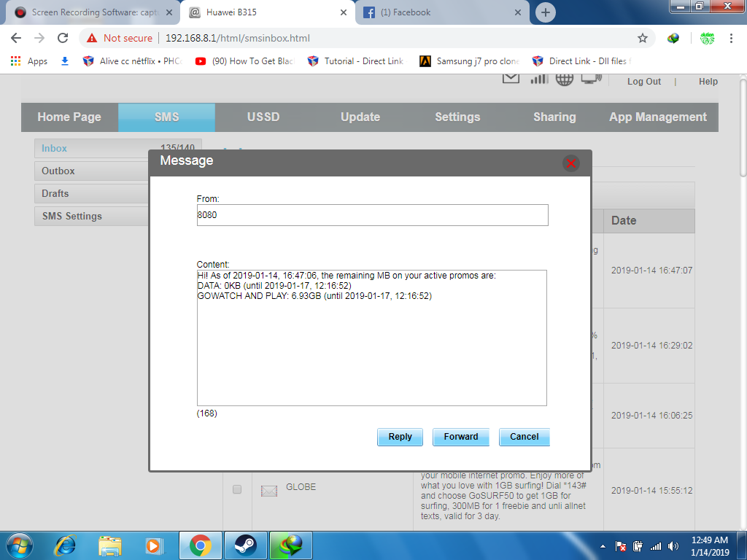Screen dimensions: 747x560
Task: Select the SMS tab
Action: 167,117
